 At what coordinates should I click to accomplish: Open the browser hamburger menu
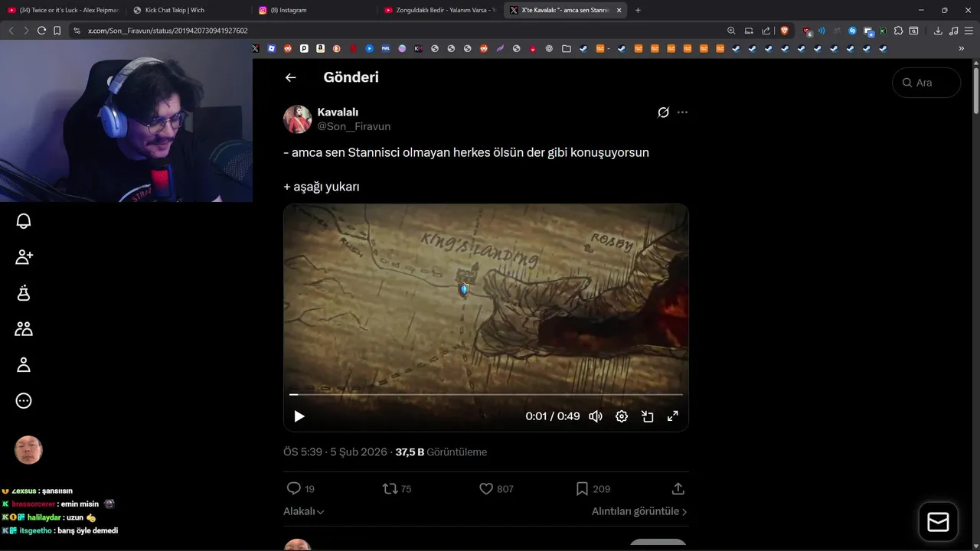969,31
